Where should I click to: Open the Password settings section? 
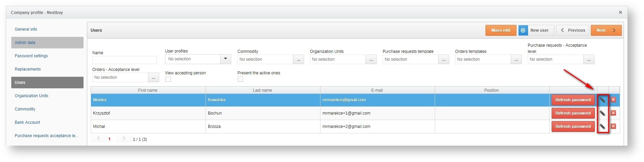coord(31,56)
